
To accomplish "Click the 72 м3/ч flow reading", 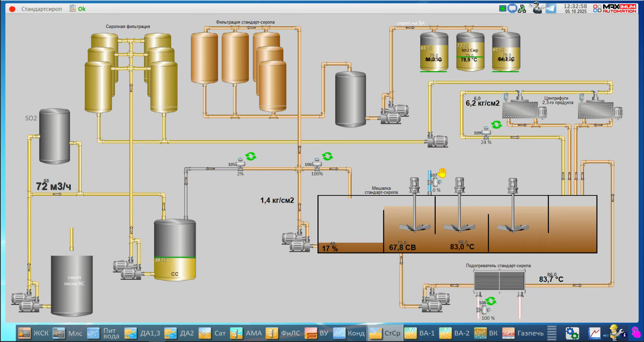I will (x=54, y=186).
